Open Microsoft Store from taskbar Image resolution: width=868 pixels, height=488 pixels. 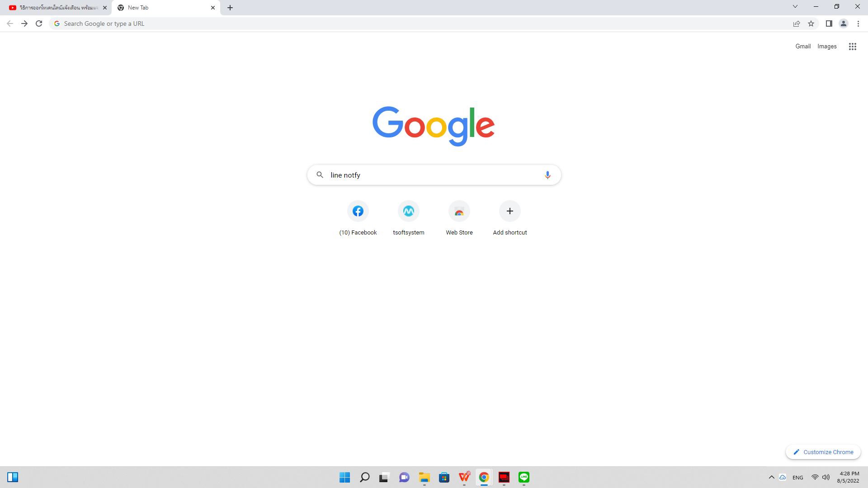[x=444, y=477]
